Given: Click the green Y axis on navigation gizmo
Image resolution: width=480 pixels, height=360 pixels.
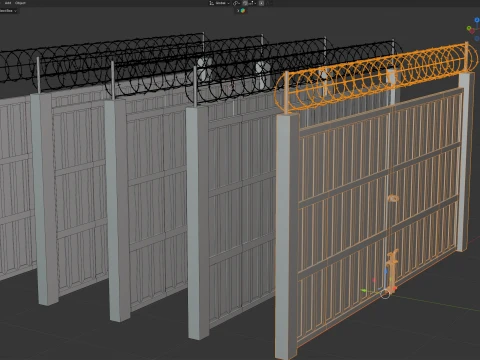Looking at the screenshot, I should point(469,28).
